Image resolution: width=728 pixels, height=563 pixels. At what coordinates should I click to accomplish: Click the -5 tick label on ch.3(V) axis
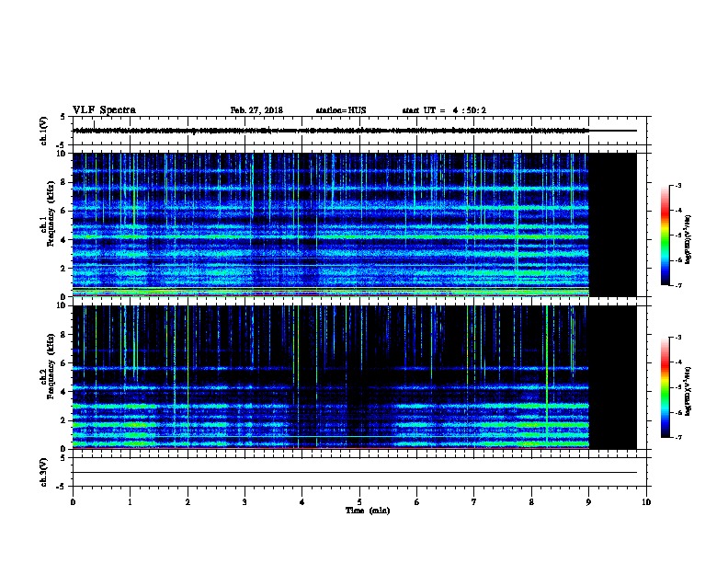pos(62,487)
